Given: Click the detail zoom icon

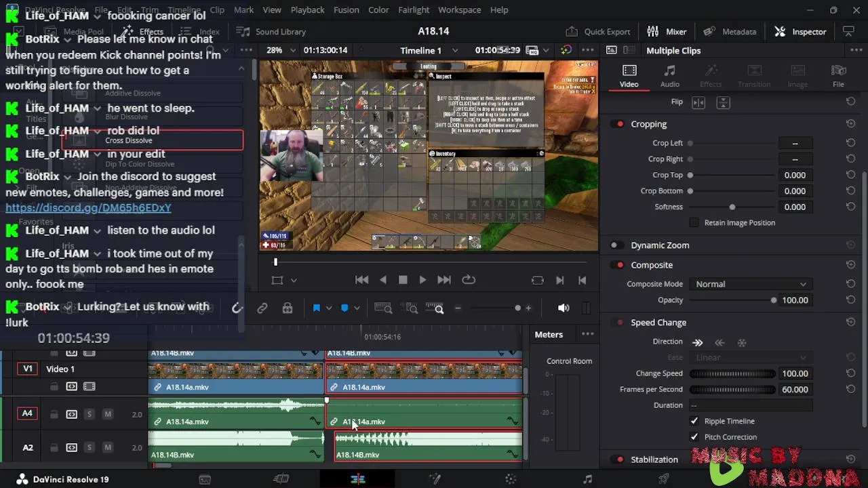Looking at the screenshot, I should click(x=411, y=308).
